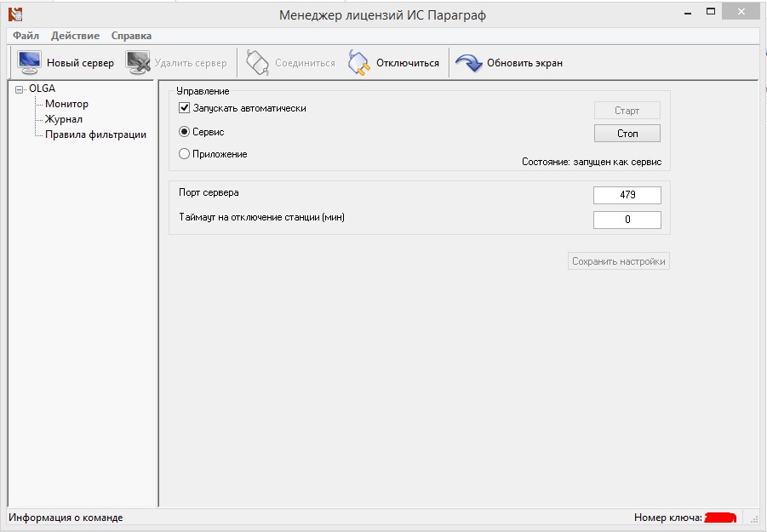Select the Приложение radio button

(x=184, y=155)
